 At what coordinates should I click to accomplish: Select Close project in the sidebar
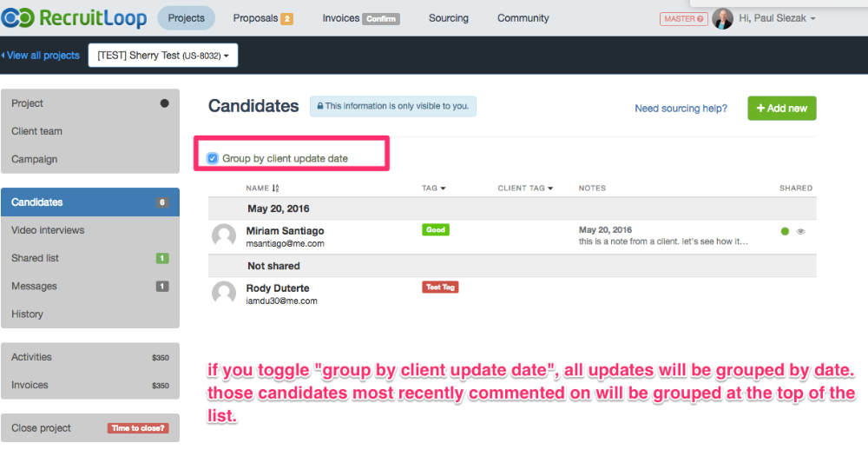(x=90, y=427)
